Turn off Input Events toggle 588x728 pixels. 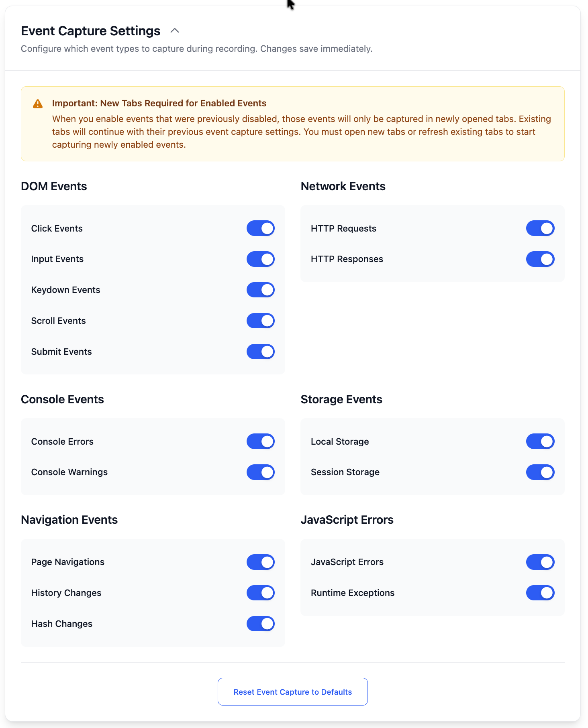pos(260,259)
